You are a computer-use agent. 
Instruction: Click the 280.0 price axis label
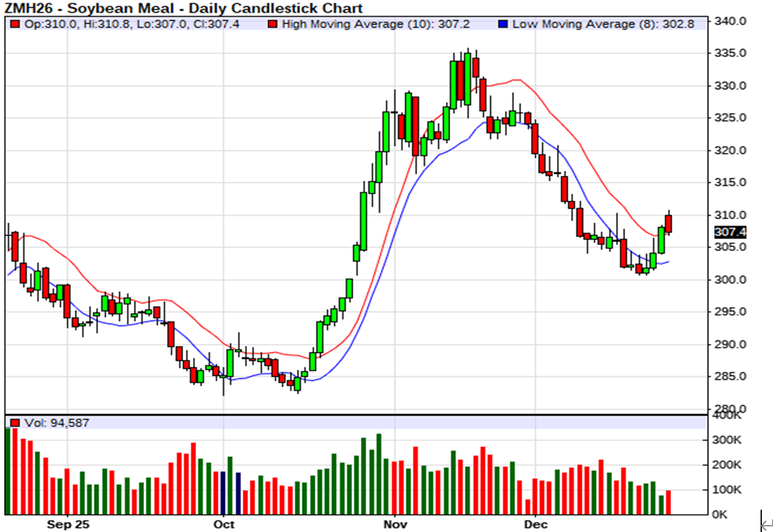tap(731, 408)
